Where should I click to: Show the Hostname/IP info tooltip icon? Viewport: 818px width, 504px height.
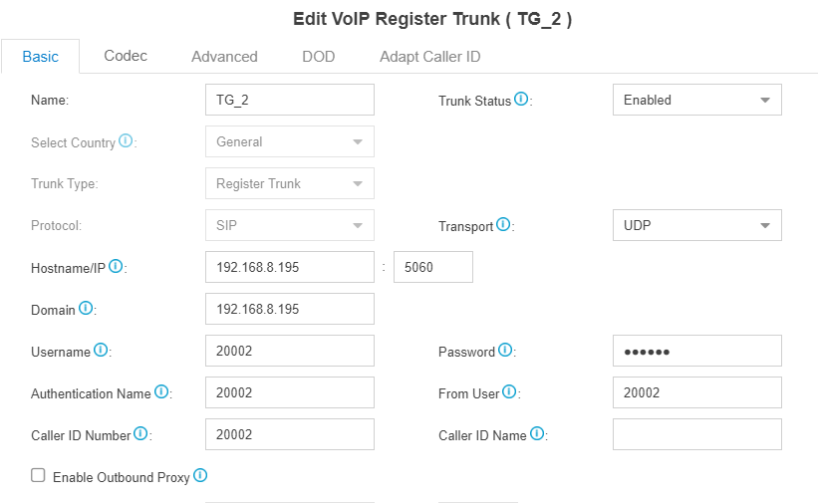point(116,266)
